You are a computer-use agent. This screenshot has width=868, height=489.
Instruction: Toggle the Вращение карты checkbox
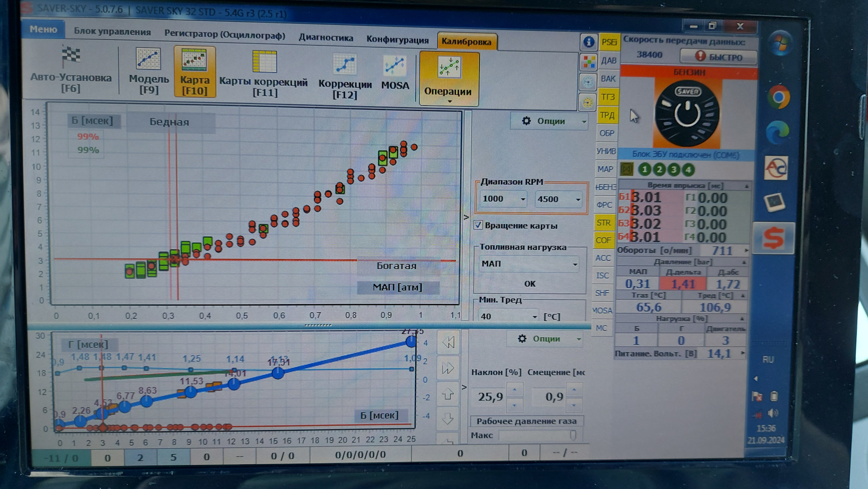pos(478,225)
